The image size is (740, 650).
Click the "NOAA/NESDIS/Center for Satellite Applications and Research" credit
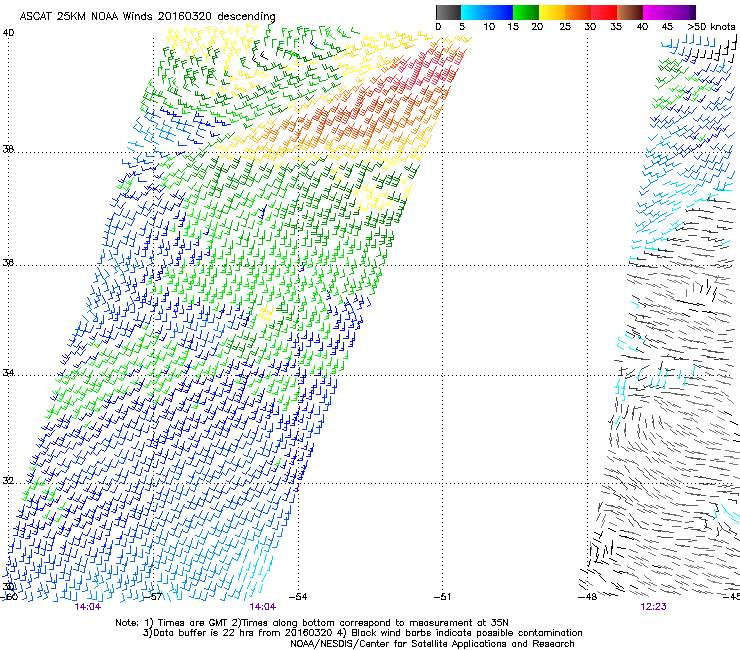tap(432, 643)
